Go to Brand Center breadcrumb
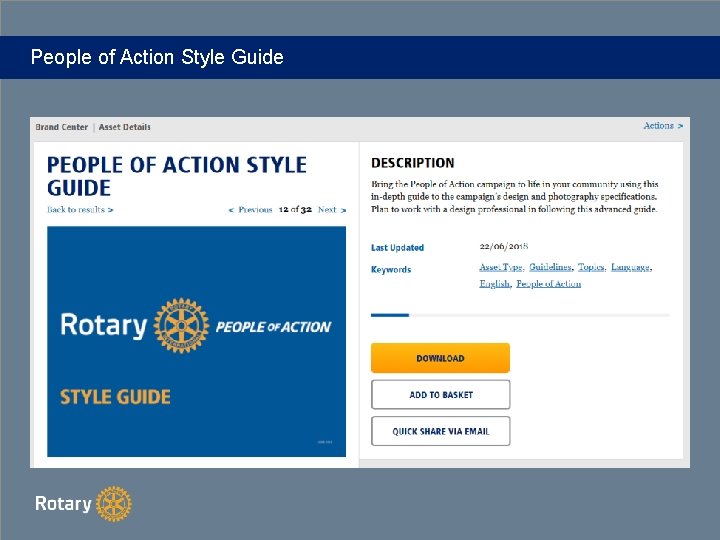Image resolution: width=720 pixels, height=540 pixels. pos(62,127)
